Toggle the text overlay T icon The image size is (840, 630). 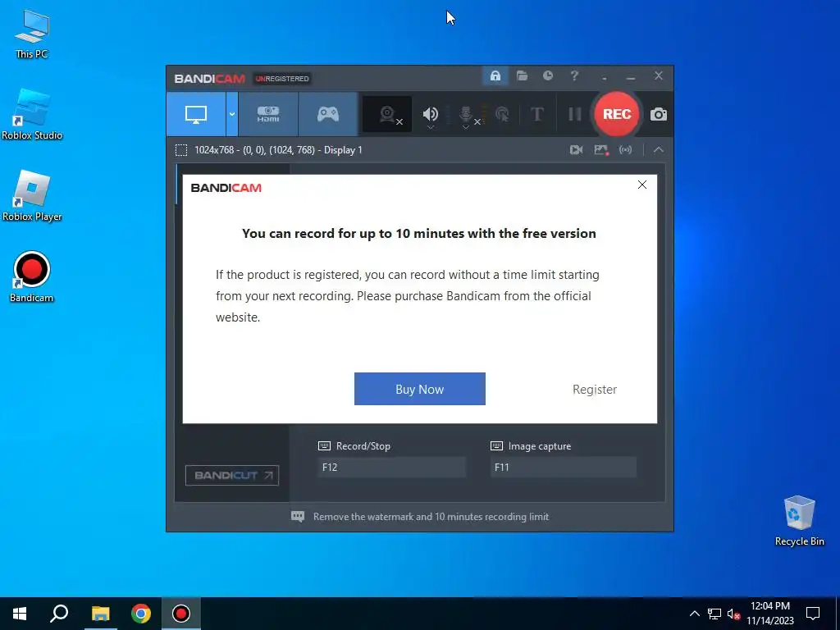click(536, 114)
